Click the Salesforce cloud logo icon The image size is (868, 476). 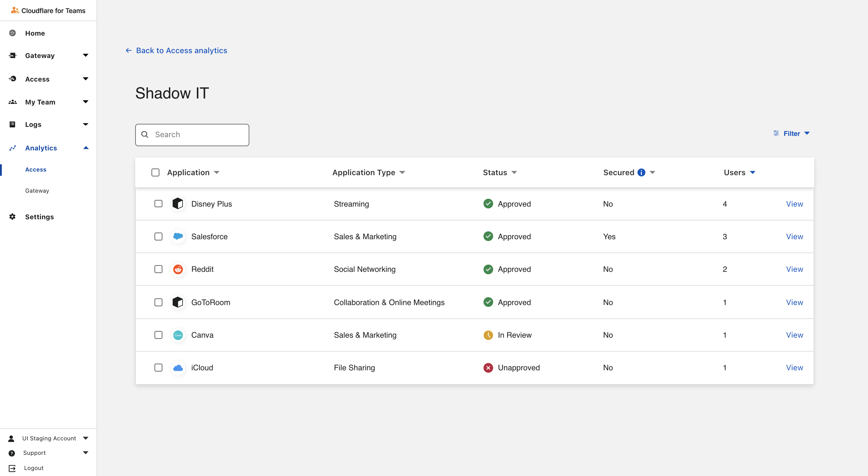[178, 236]
